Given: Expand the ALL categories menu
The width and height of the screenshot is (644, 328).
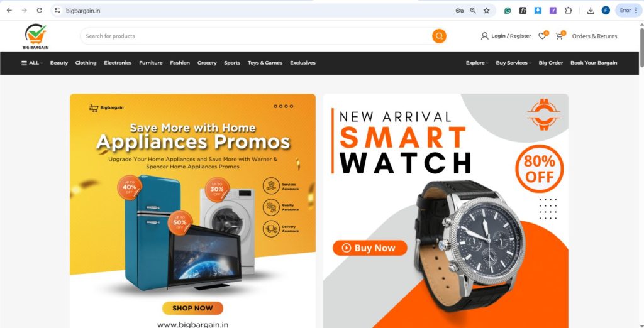Looking at the screenshot, I should pos(32,63).
